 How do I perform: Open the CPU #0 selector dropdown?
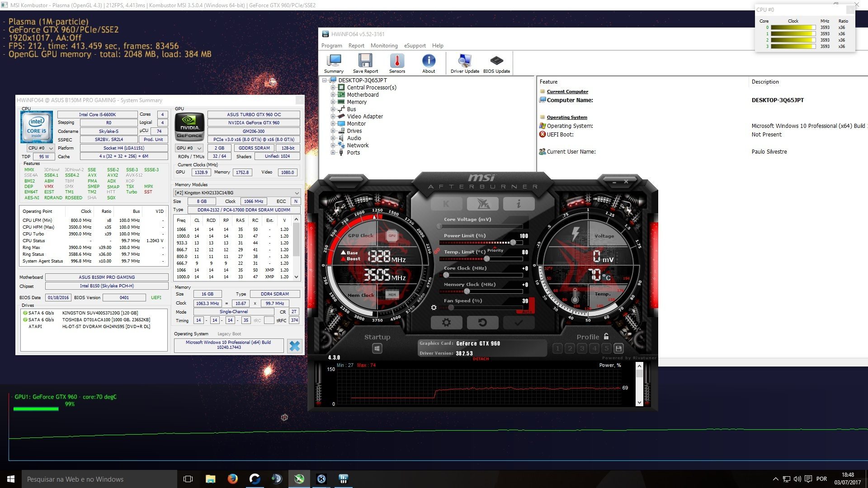pyautogui.click(x=41, y=148)
